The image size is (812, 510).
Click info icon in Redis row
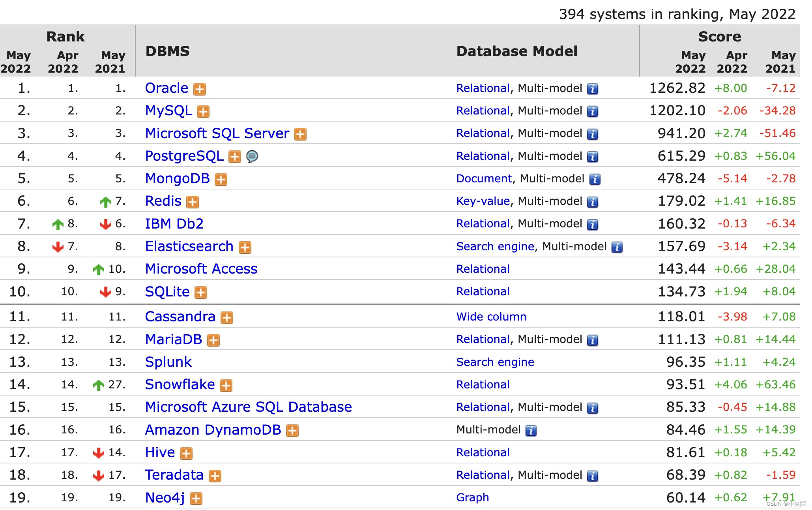click(593, 202)
